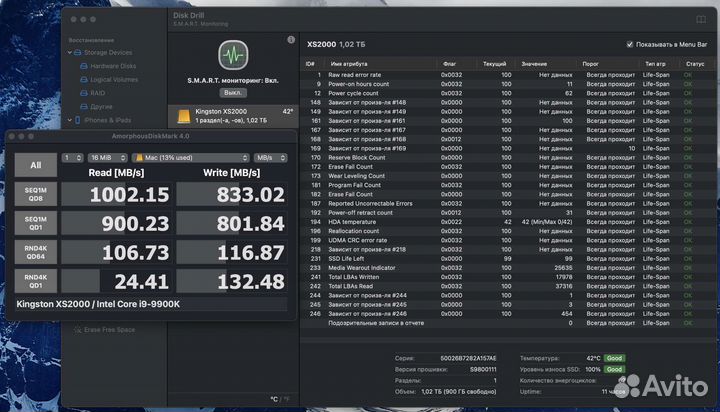Sort by the Имя атрибута column header
This screenshot has width=720, height=412.
pos(349,64)
